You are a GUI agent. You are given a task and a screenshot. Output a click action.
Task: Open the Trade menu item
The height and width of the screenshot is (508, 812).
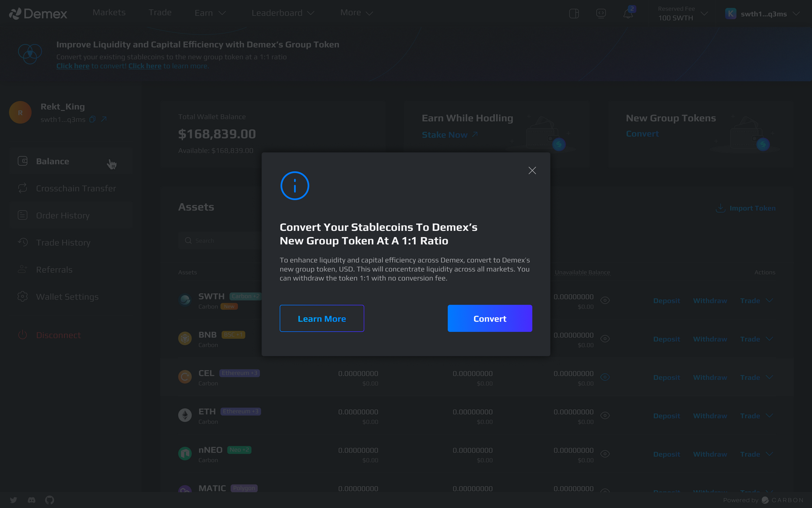point(160,13)
